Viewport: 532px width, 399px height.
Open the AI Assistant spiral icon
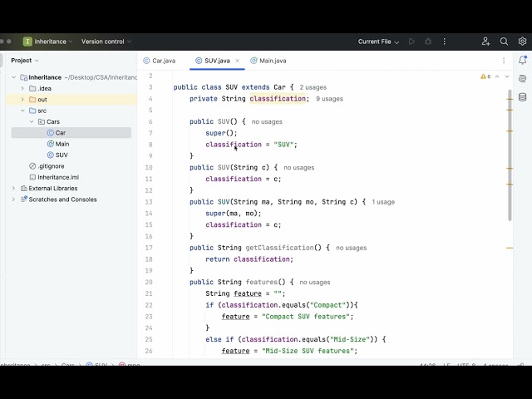tap(523, 79)
